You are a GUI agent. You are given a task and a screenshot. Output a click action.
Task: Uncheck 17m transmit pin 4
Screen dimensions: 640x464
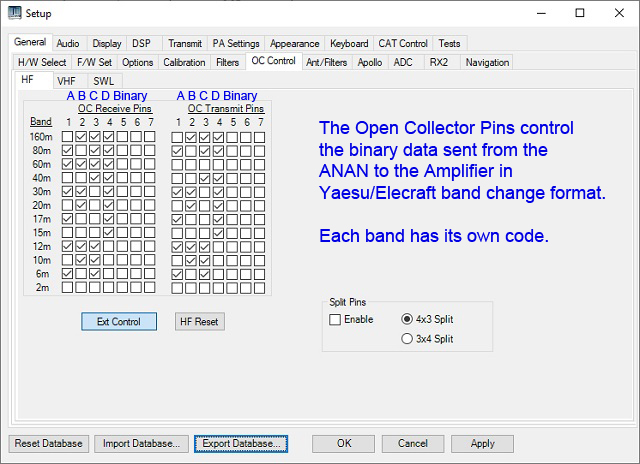(218, 219)
